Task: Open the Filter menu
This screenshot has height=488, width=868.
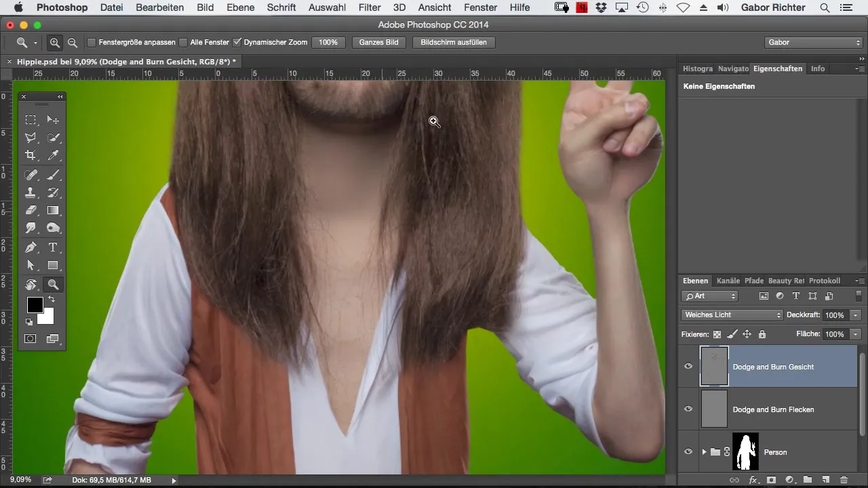Action: click(370, 7)
